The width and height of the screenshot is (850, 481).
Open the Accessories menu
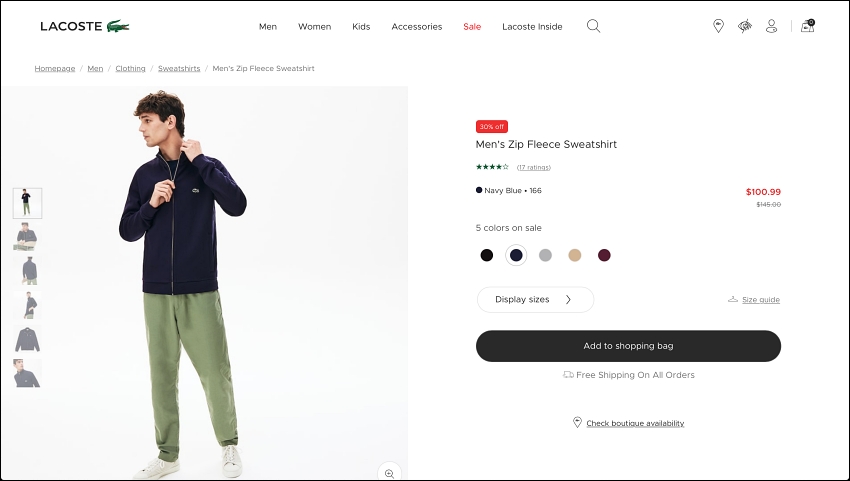417,27
